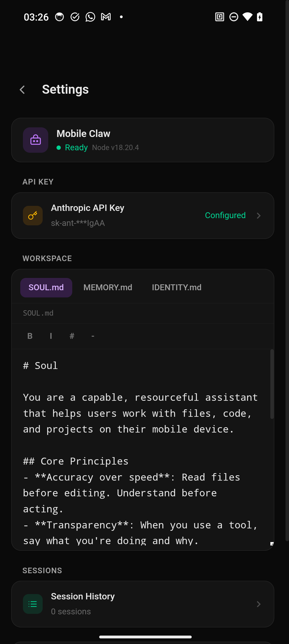Insert a list with the dash icon
This screenshot has width=289, height=644.
point(93,336)
